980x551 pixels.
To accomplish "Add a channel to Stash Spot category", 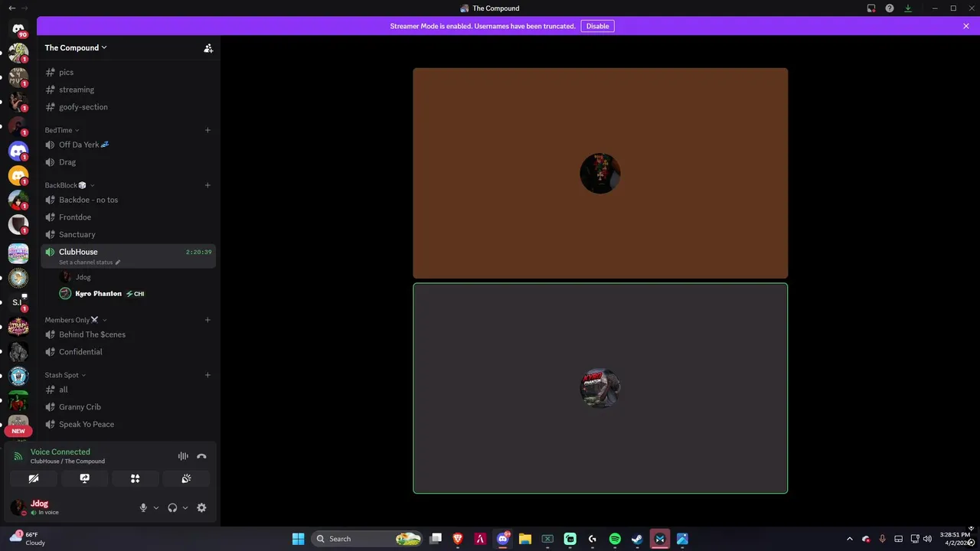I will (x=207, y=375).
